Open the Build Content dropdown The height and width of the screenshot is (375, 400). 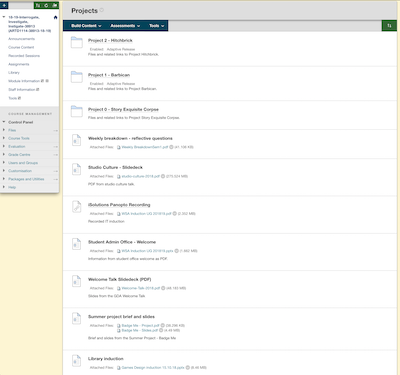click(86, 26)
